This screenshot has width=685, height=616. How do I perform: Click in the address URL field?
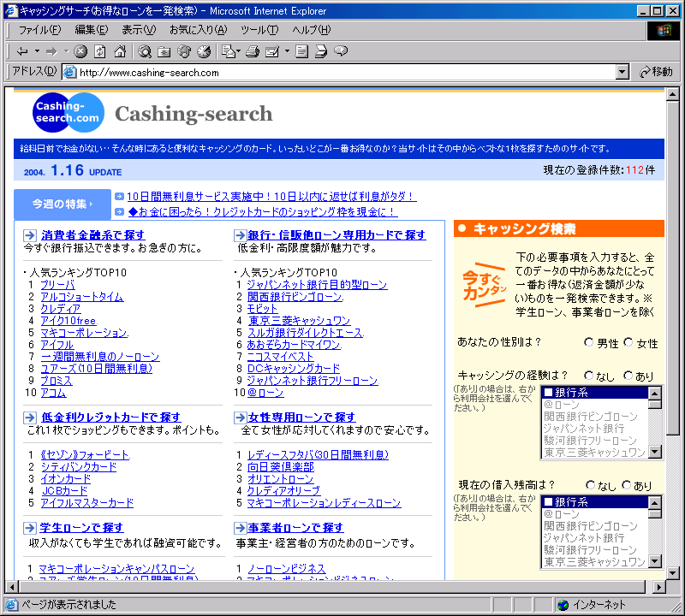345,73
